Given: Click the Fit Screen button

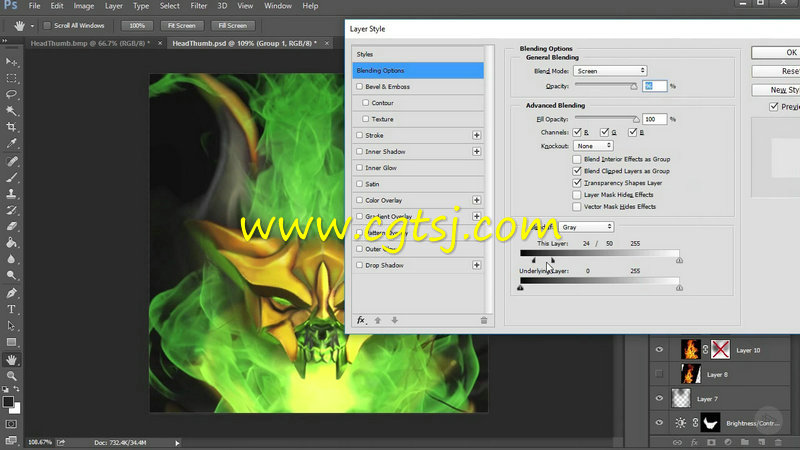Looking at the screenshot, I should [182, 26].
